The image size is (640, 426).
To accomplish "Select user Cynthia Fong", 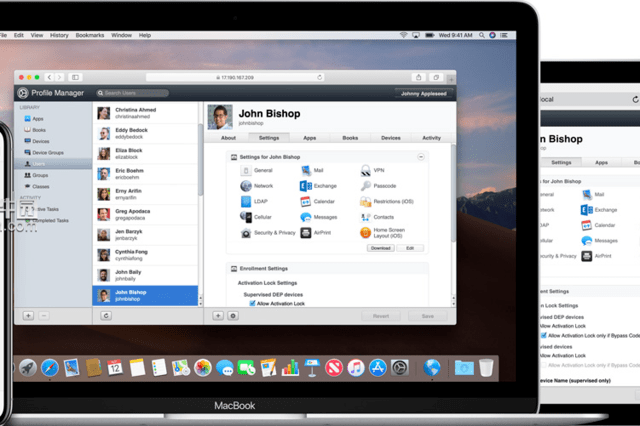I will pyautogui.click(x=145, y=255).
